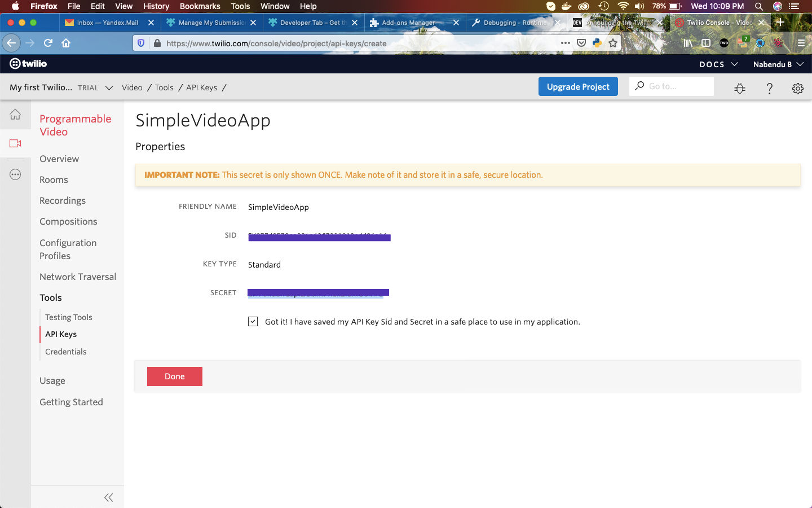The image size is (812, 508).
Task: Open Configuration Profiles in the sidebar
Action: click(x=68, y=249)
